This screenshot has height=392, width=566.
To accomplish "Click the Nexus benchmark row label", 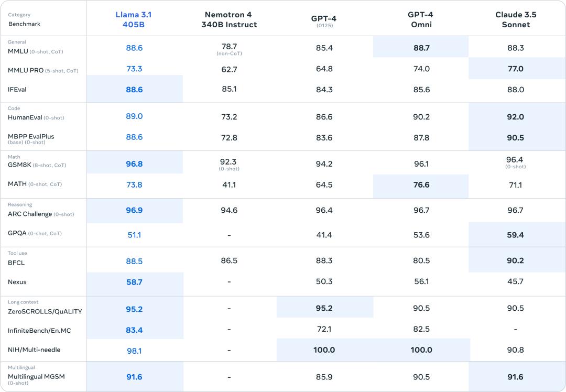I will (x=17, y=282).
